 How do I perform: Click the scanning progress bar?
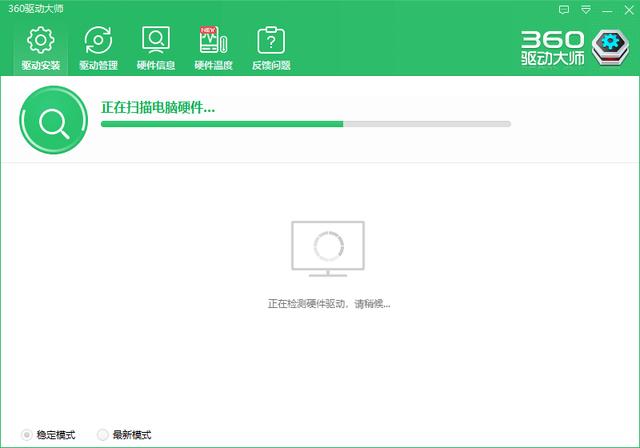coord(306,124)
